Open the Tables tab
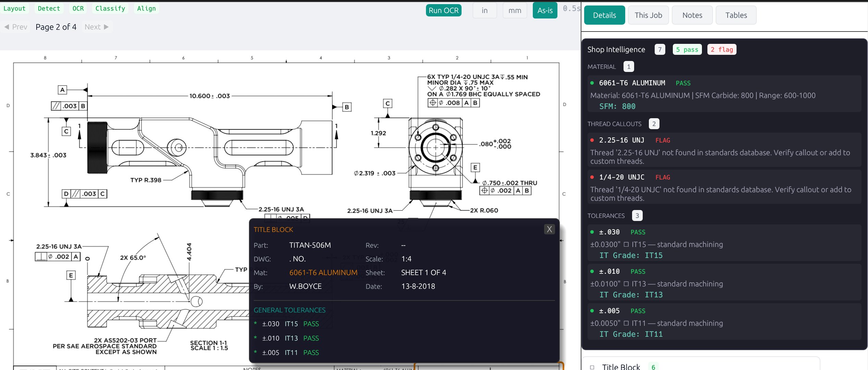The height and width of the screenshot is (370, 868). tap(736, 15)
